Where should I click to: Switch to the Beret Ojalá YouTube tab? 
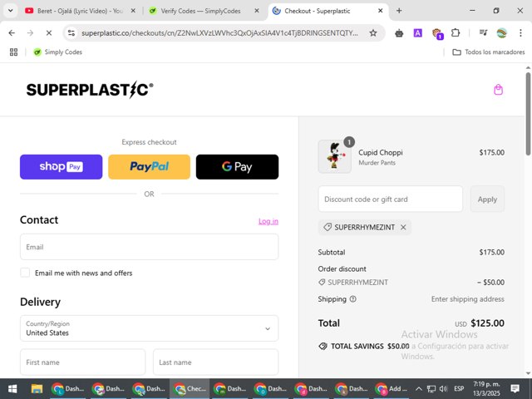(80, 11)
